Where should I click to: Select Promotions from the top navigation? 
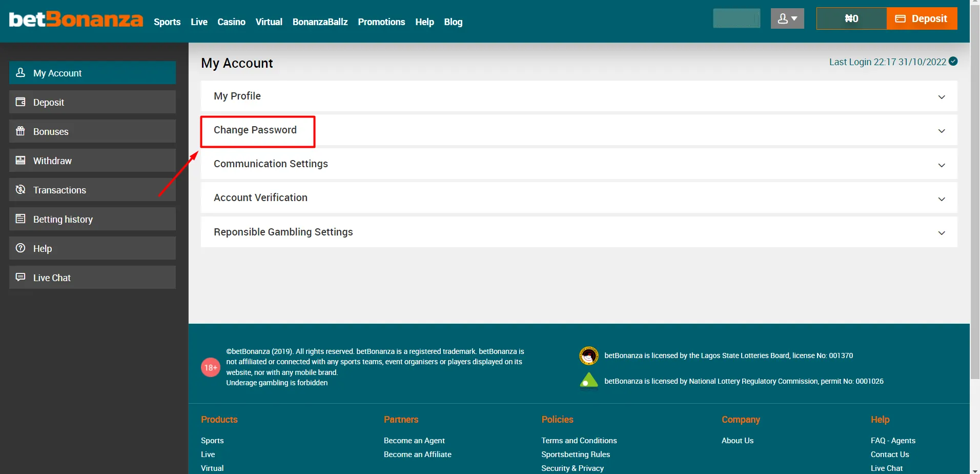[381, 22]
